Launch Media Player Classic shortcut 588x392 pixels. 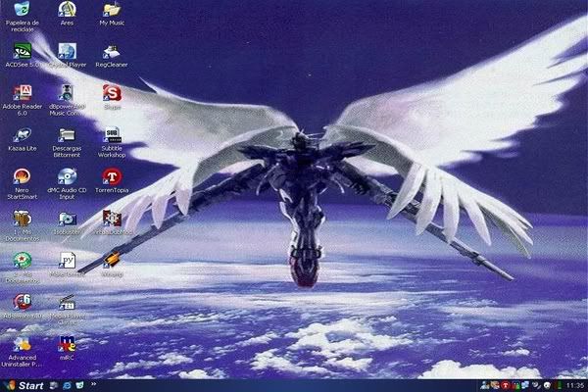[x=67, y=310]
